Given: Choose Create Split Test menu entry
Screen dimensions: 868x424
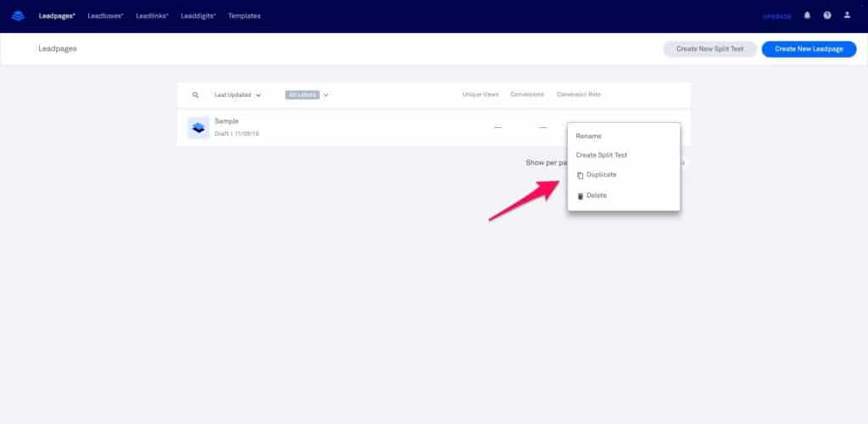Looking at the screenshot, I should (601, 155).
